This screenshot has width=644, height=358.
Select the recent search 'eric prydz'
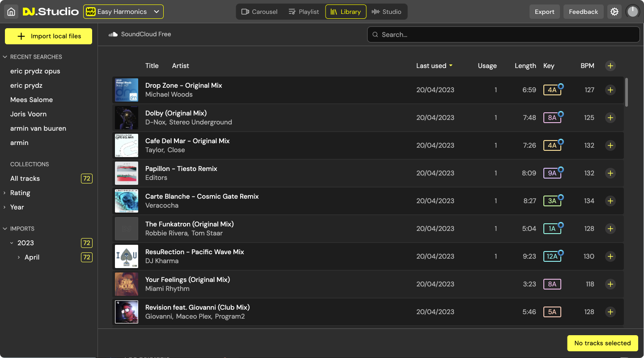click(x=26, y=85)
